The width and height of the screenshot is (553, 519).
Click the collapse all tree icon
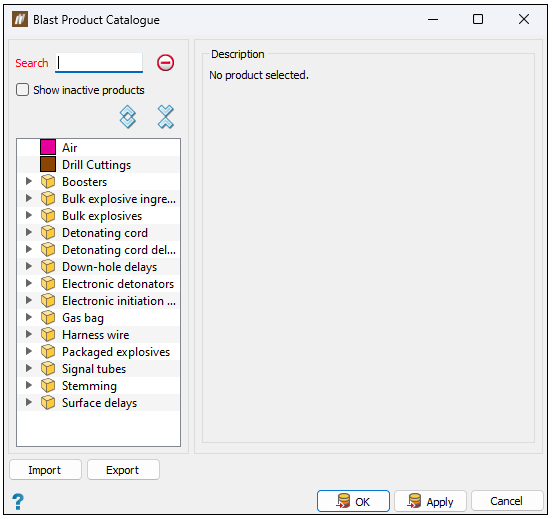click(x=165, y=117)
